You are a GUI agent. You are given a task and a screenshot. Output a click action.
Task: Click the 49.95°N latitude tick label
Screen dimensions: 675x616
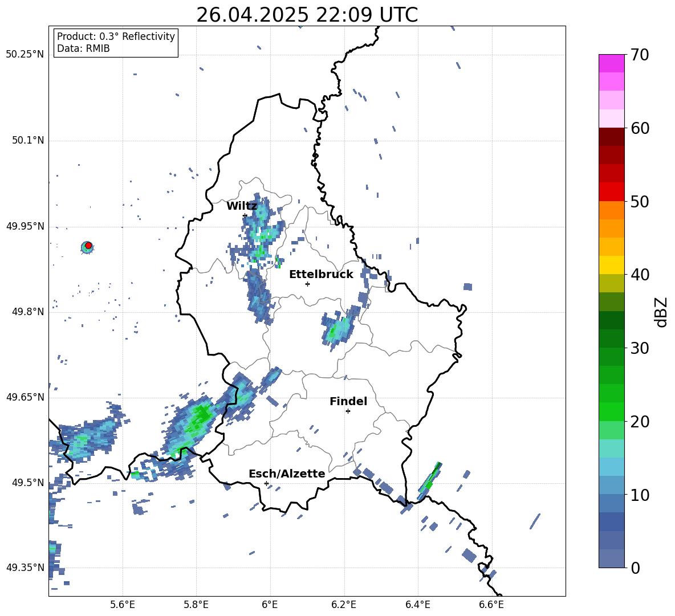[x=25, y=226]
